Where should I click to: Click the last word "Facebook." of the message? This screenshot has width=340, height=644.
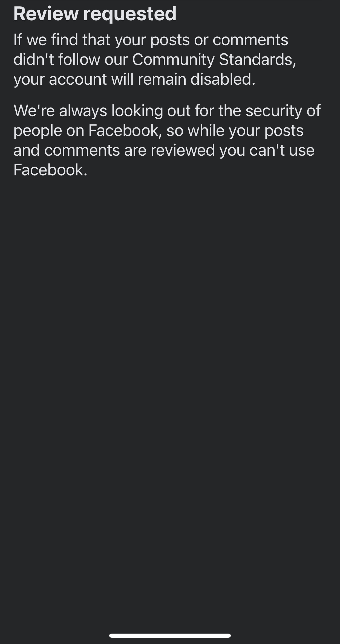pyautogui.click(x=50, y=170)
